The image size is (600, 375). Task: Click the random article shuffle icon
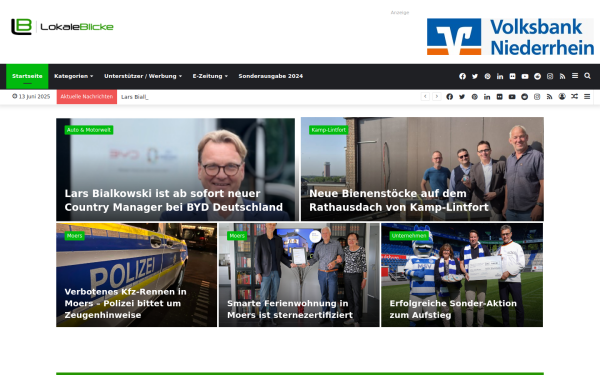(x=574, y=96)
